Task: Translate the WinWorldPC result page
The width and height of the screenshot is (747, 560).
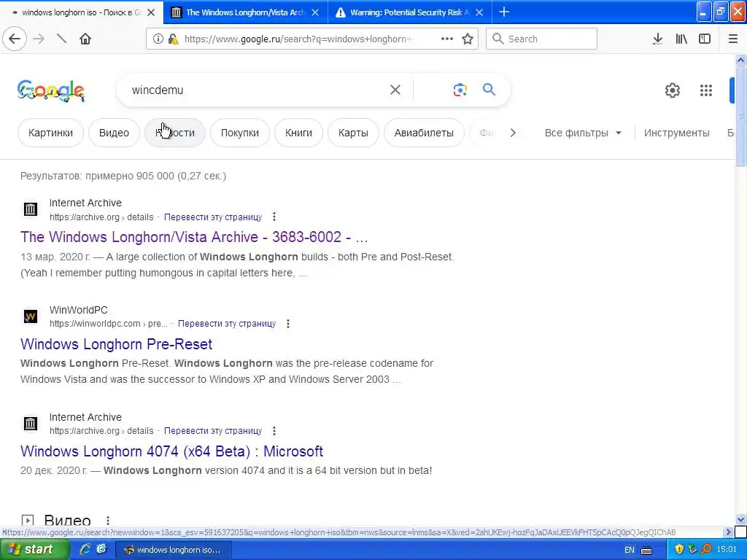Action: 227,324
